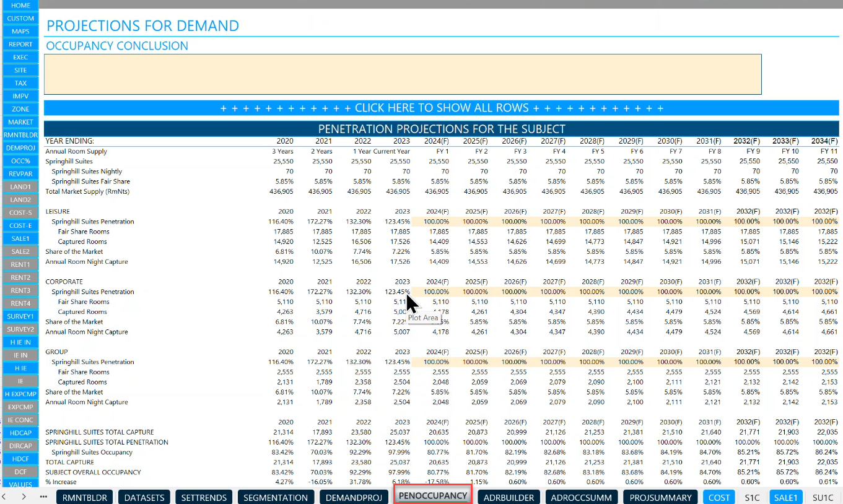Image resolution: width=843 pixels, height=504 pixels.
Task: Switch to the PROJSUMMARY sheet tab
Action: pyautogui.click(x=660, y=497)
